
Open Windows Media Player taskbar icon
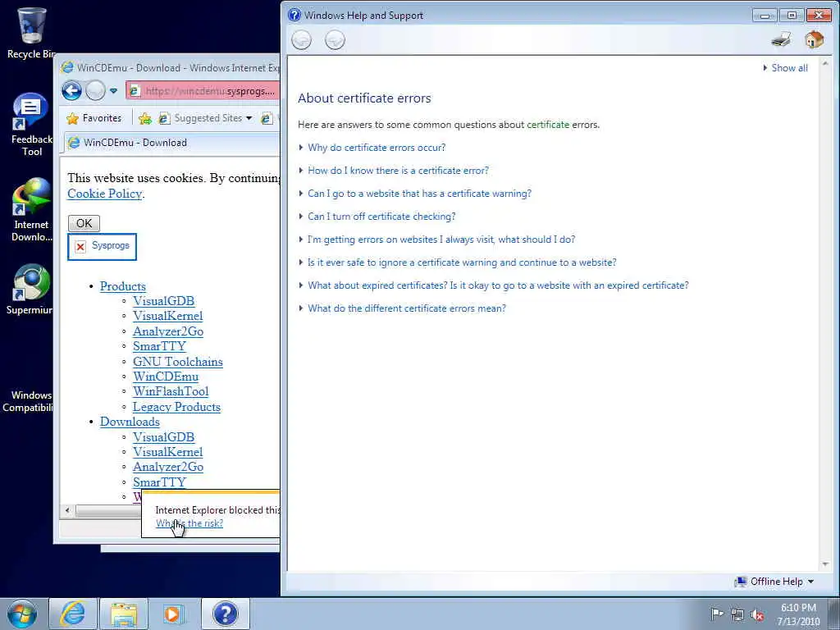click(x=172, y=614)
